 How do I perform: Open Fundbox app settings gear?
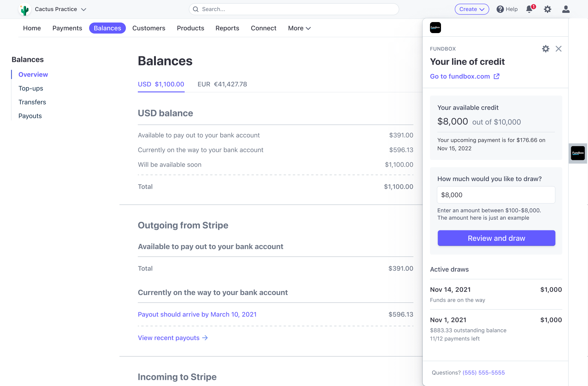coord(545,49)
